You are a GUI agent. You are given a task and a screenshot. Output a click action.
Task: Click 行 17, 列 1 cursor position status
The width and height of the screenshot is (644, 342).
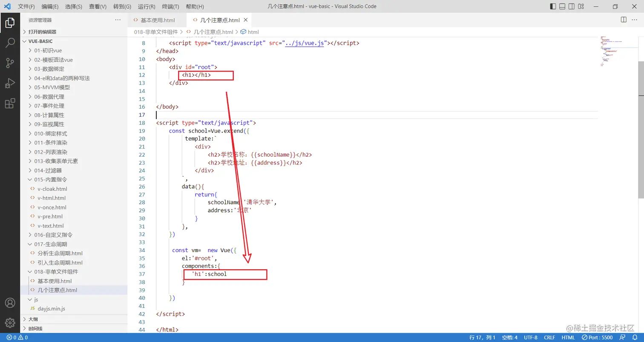pos(483,337)
